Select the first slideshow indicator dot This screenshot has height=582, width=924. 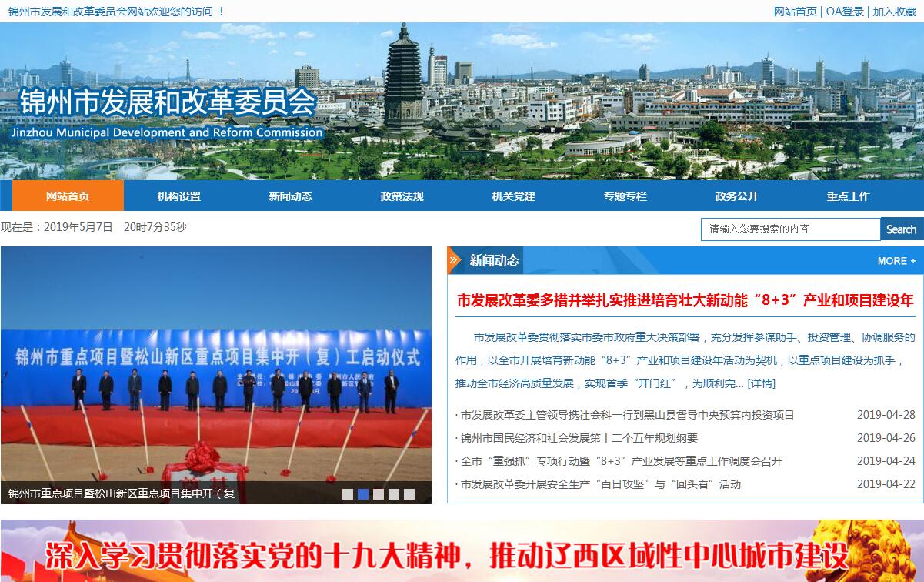pyautogui.click(x=348, y=494)
